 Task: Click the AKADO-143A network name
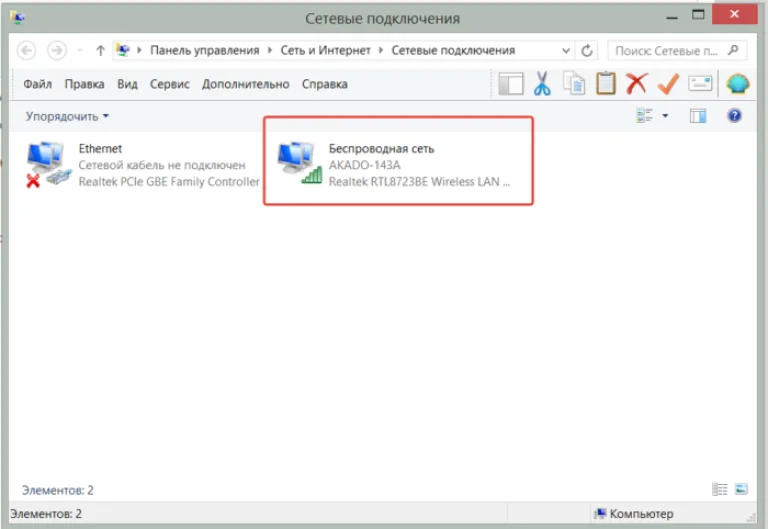364,165
